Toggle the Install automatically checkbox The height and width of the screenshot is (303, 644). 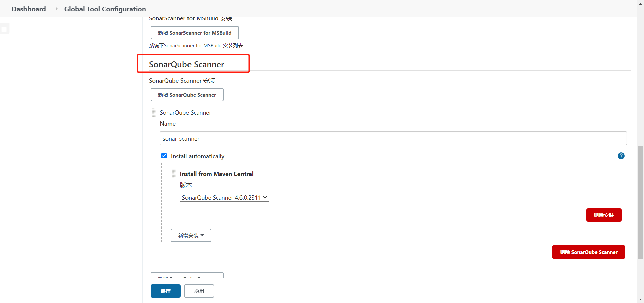pos(164,156)
